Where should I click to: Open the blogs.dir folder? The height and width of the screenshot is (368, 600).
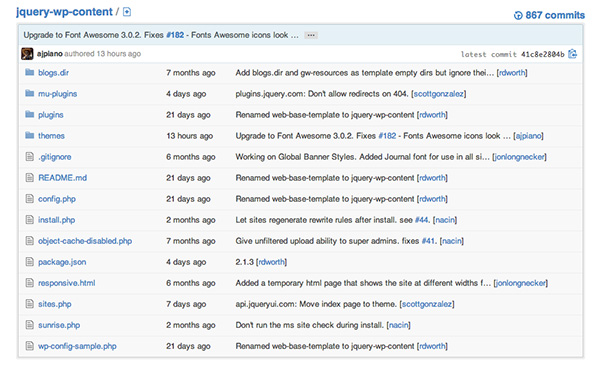(53, 73)
